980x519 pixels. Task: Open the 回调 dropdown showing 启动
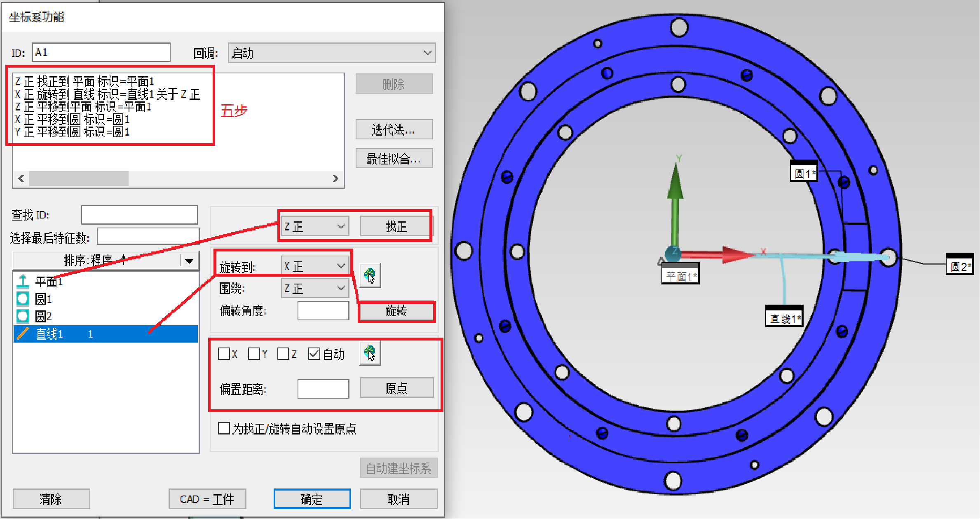(x=331, y=53)
